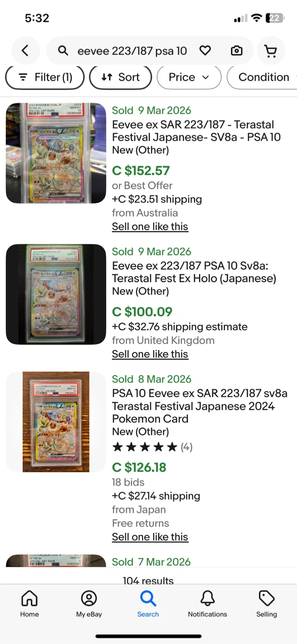
Task: Open 'PSA 10 Eevee ex SAR 223/187 sv8a' listing title
Action: (200, 406)
